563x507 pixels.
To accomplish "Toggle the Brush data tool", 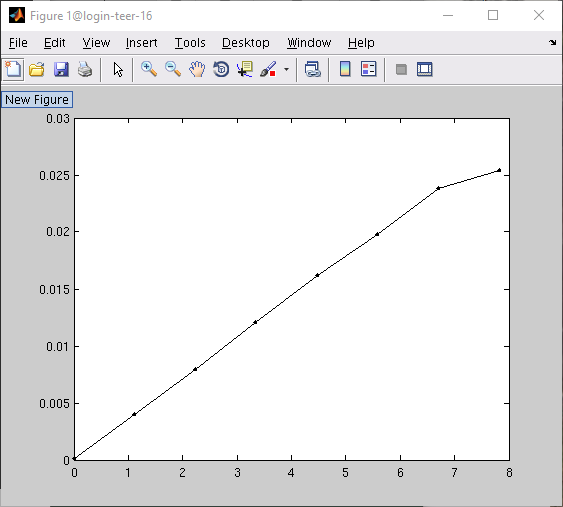I will click(x=269, y=69).
